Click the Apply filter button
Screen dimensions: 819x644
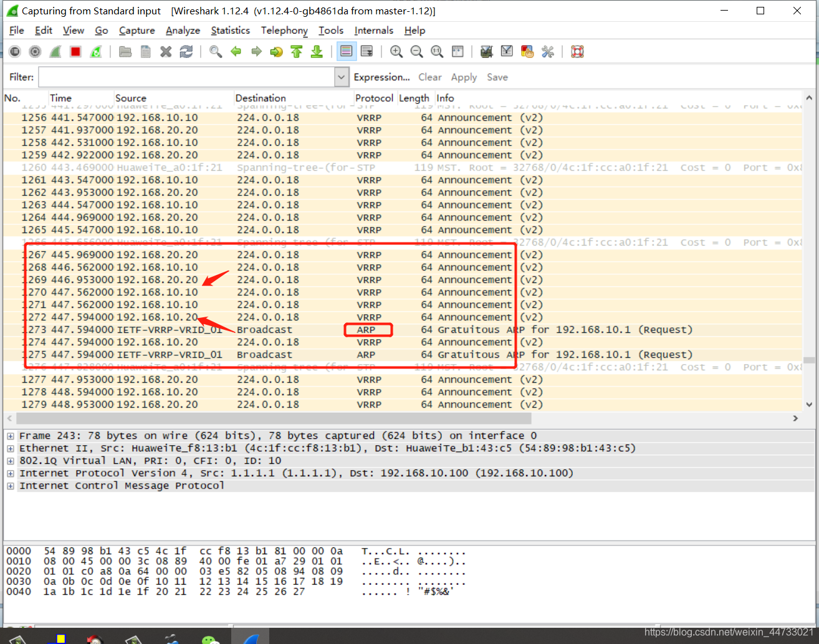(464, 77)
